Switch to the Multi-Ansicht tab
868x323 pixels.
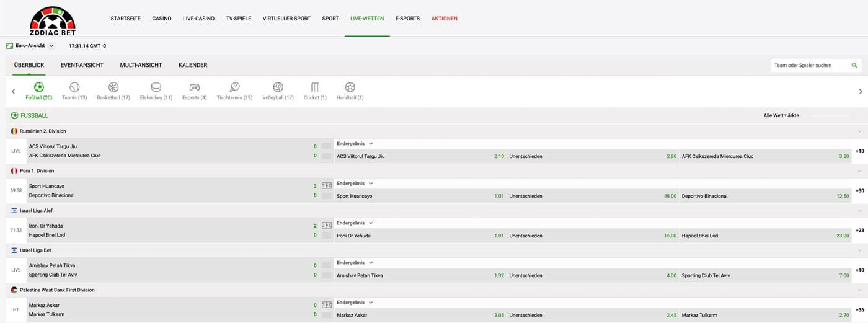(141, 65)
